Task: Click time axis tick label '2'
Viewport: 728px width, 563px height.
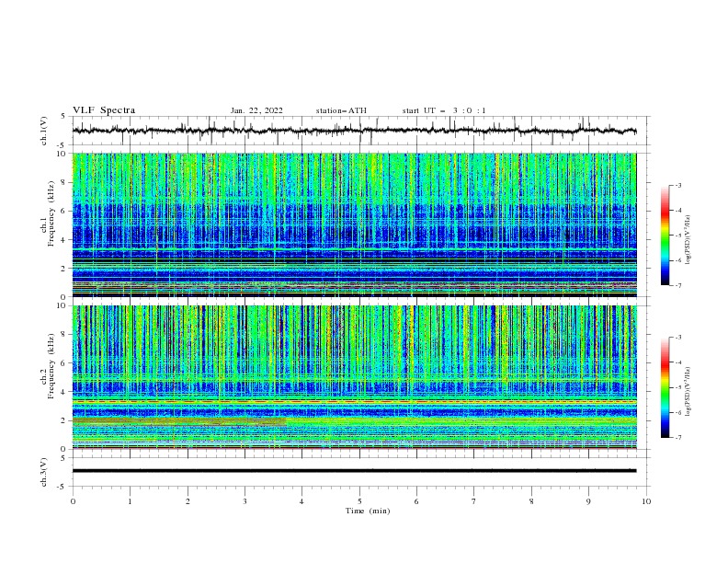Action: click(188, 501)
